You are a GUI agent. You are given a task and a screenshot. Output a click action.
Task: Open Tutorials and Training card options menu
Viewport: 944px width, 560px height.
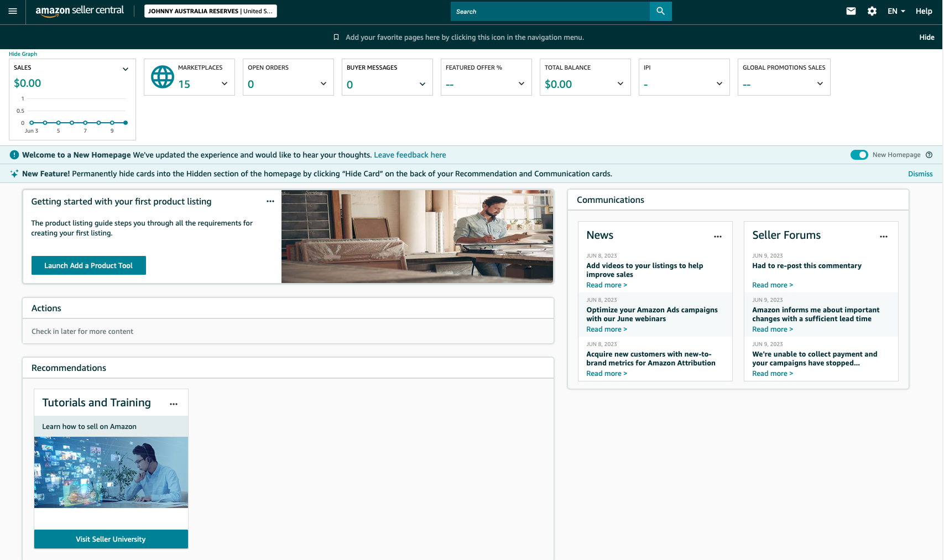pos(174,404)
